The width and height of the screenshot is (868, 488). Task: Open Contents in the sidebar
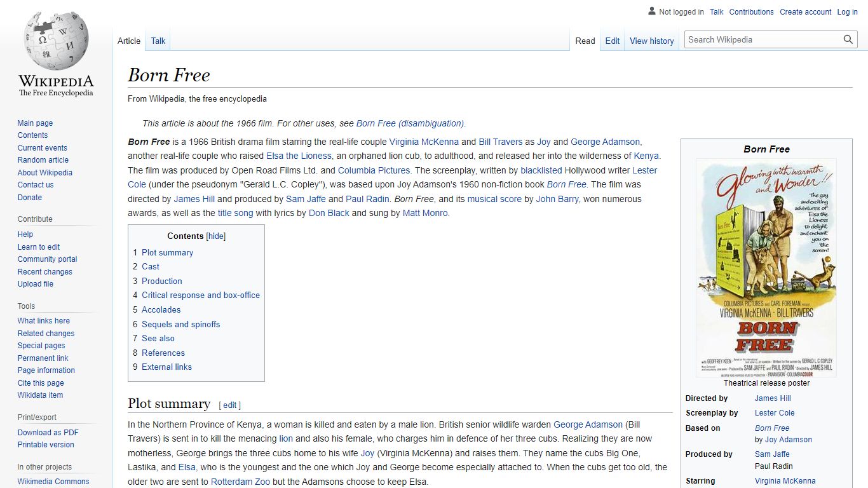(32, 135)
